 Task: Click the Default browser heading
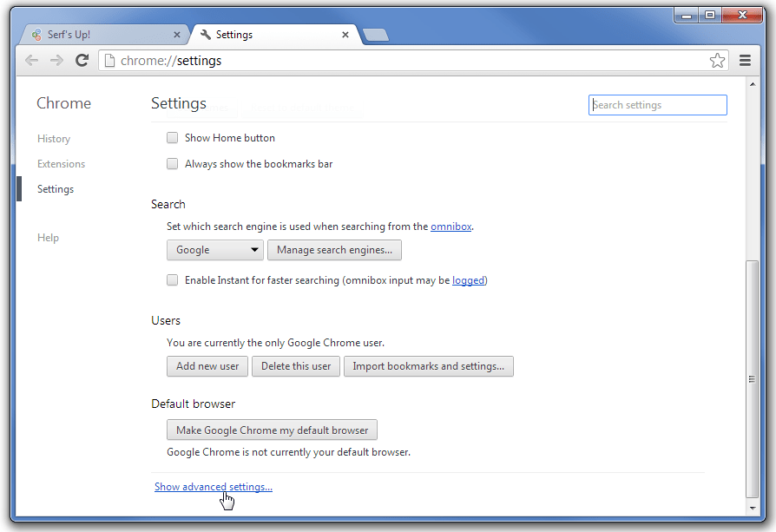click(x=193, y=404)
